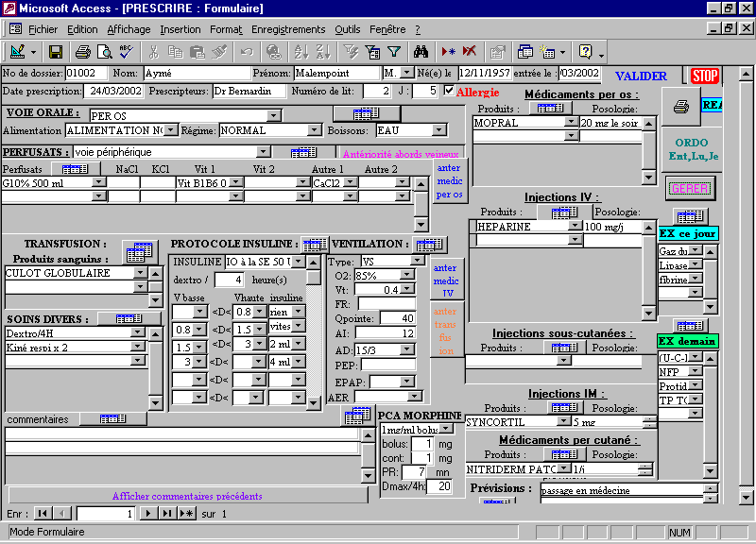Open the Database Window toolbar icon
Viewport: 756px width, 544px height.
point(524,52)
